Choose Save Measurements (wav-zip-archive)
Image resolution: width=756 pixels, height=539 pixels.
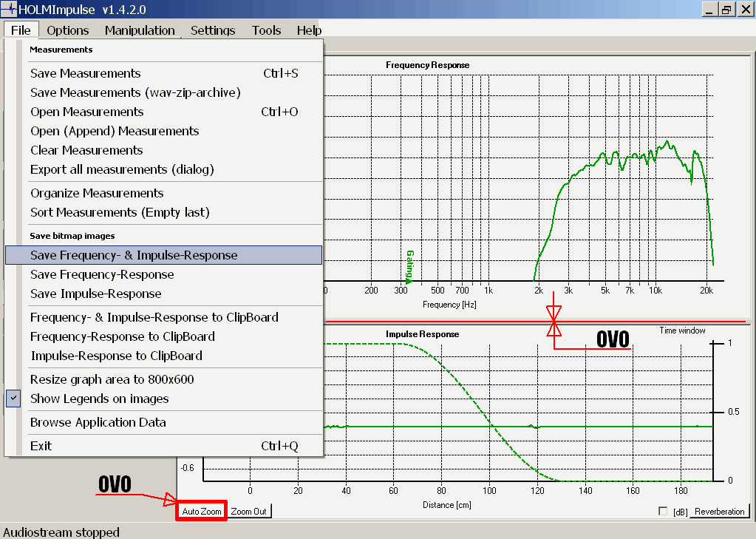(163, 92)
